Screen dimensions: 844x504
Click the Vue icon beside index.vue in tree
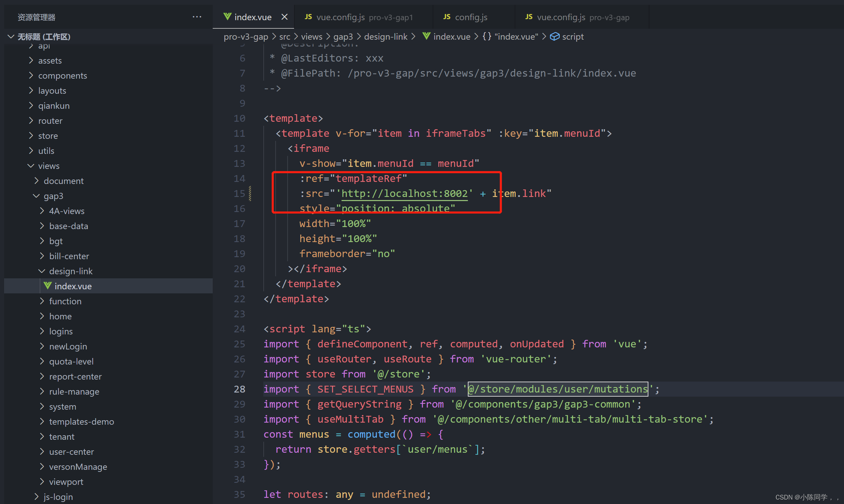(48, 286)
